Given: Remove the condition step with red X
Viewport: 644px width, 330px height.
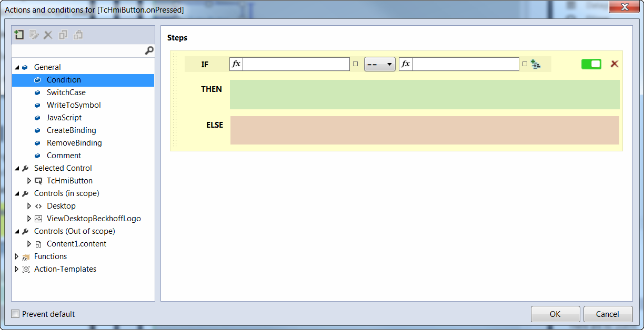Looking at the screenshot, I should [614, 64].
